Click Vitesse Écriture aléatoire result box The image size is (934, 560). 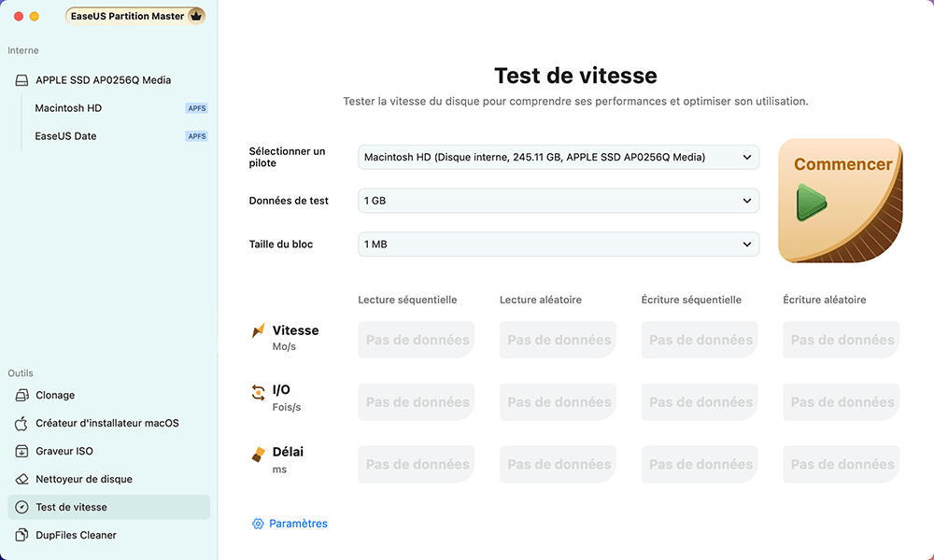(x=842, y=340)
